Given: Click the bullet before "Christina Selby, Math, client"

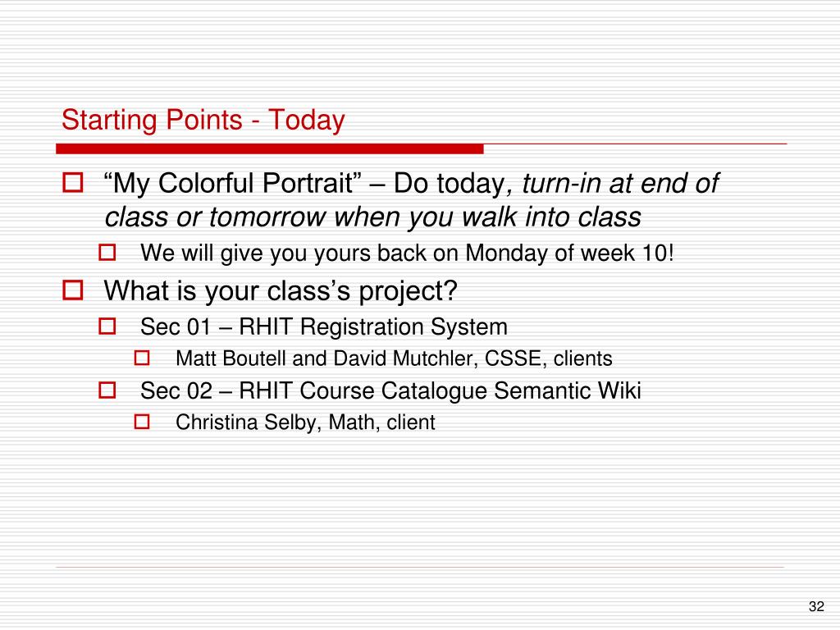Looking at the screenshot, I should click(141, 422).
